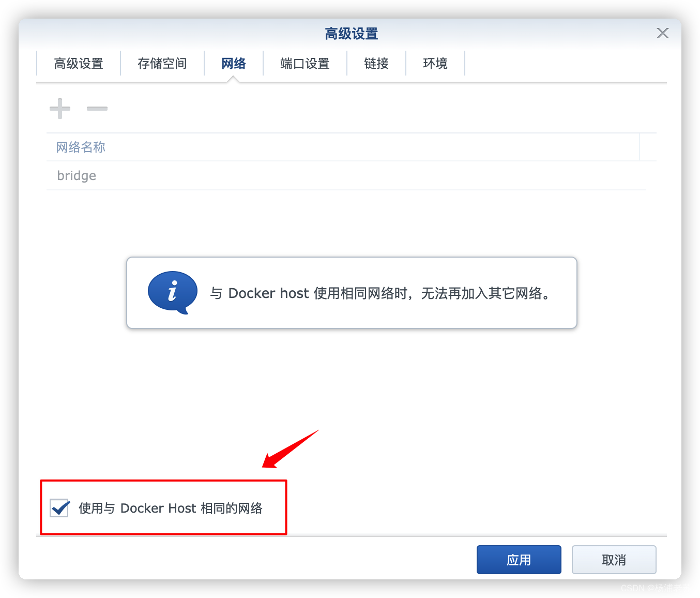Click the plus icon to add a network
This screenshot has height=598, width=700.
(60, 109)
